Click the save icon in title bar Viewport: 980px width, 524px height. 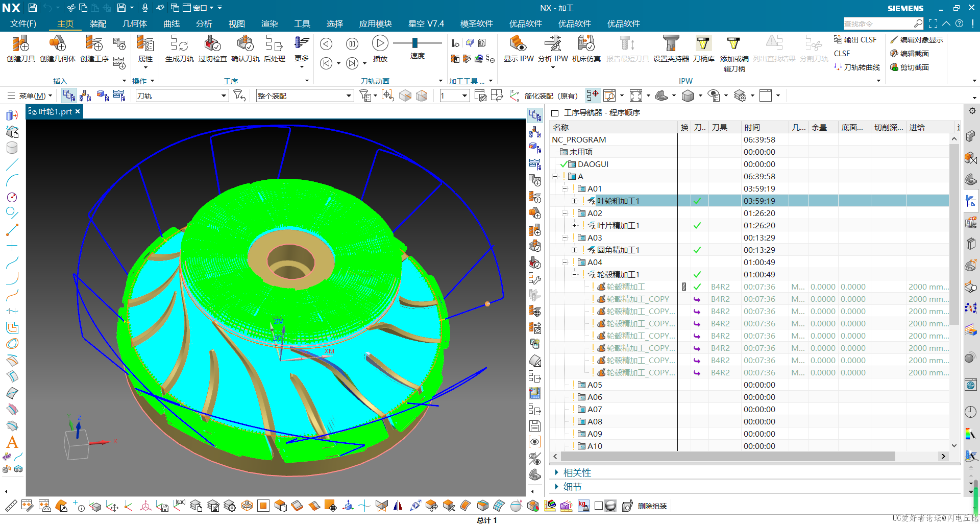32,8
